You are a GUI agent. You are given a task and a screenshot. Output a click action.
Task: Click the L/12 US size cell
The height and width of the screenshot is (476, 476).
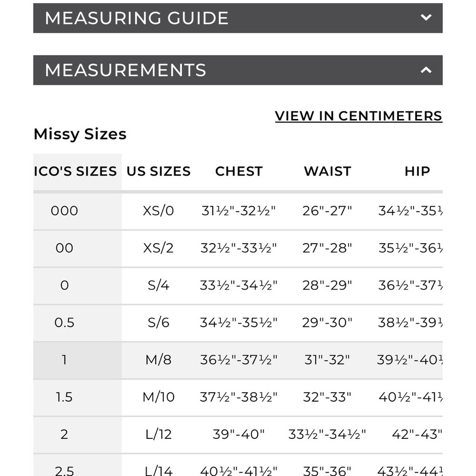pyautogui.click(x=159, y=434)
